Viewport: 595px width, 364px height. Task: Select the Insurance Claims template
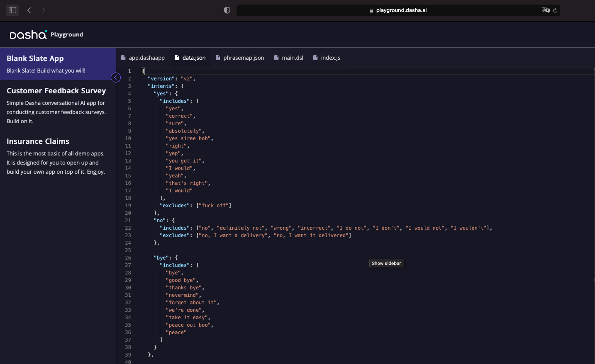pyautogui.click(x=58, y=156)
